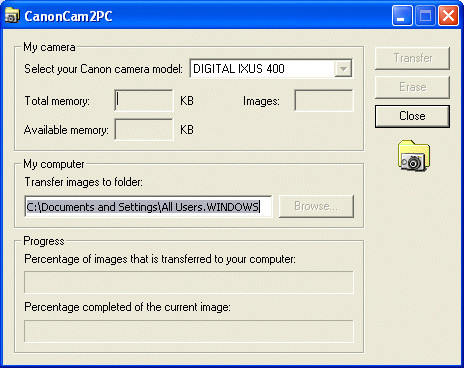Click the 'My camera' group heading
This screenshot has height=369, width=465.
[49, 47]
